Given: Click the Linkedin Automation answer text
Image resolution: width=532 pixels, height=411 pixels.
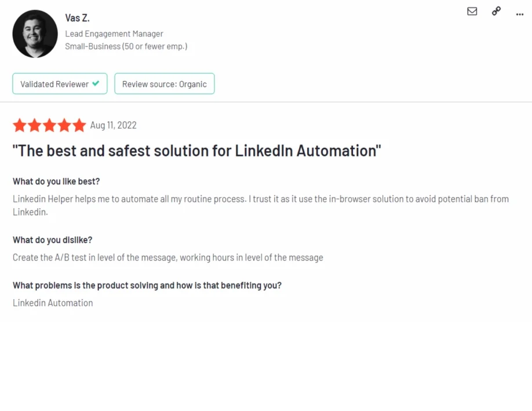Looking at the screenshot, I should tap(53, 303).
